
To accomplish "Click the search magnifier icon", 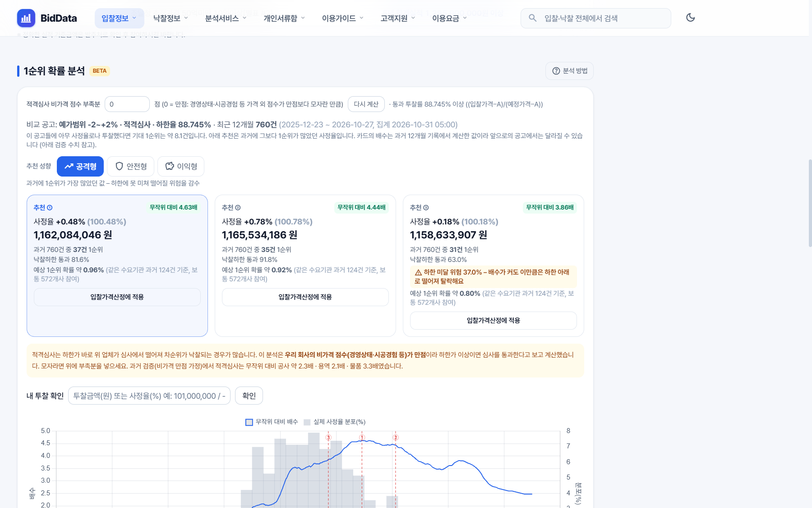I will (x=533, y=18).
